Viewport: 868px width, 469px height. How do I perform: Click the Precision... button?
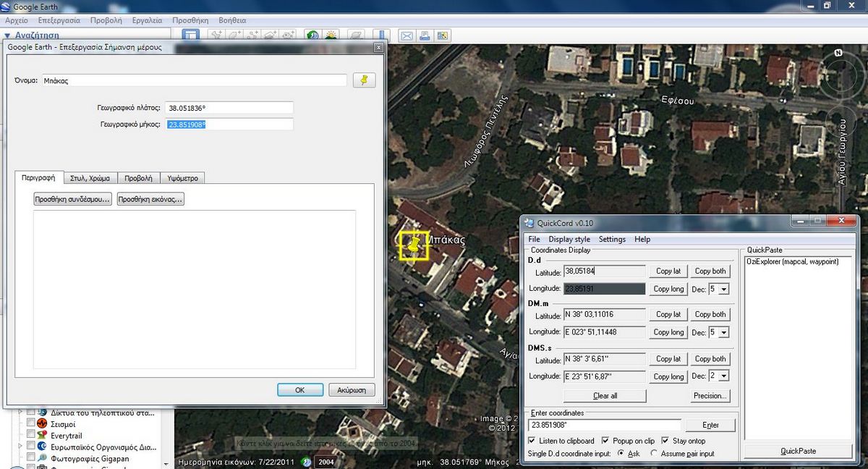click(x=710, y=396)
